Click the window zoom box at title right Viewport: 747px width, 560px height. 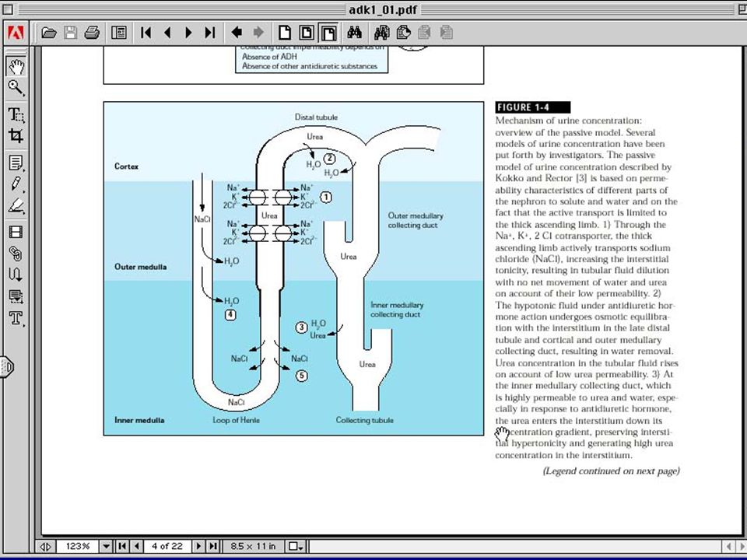tap(742, 10)
